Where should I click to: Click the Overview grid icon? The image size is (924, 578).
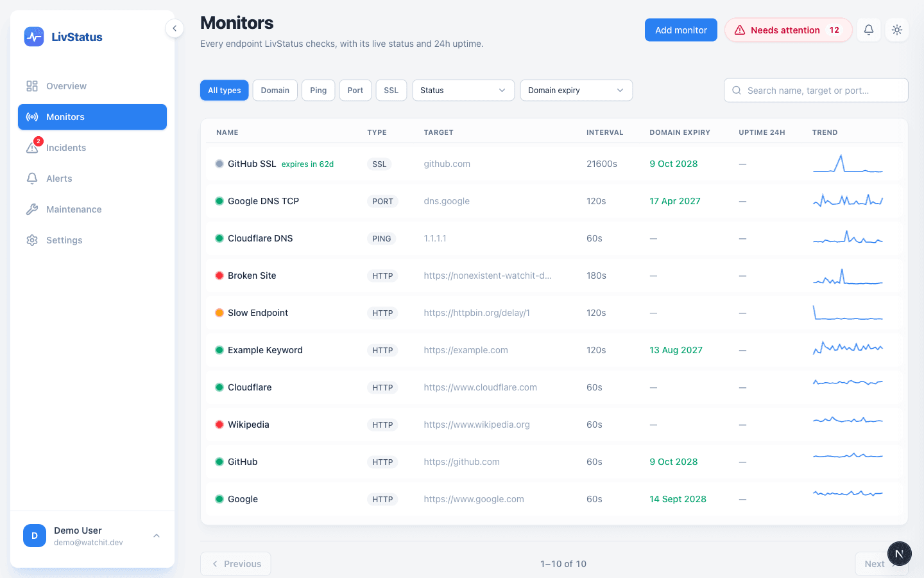coord(32,86)
